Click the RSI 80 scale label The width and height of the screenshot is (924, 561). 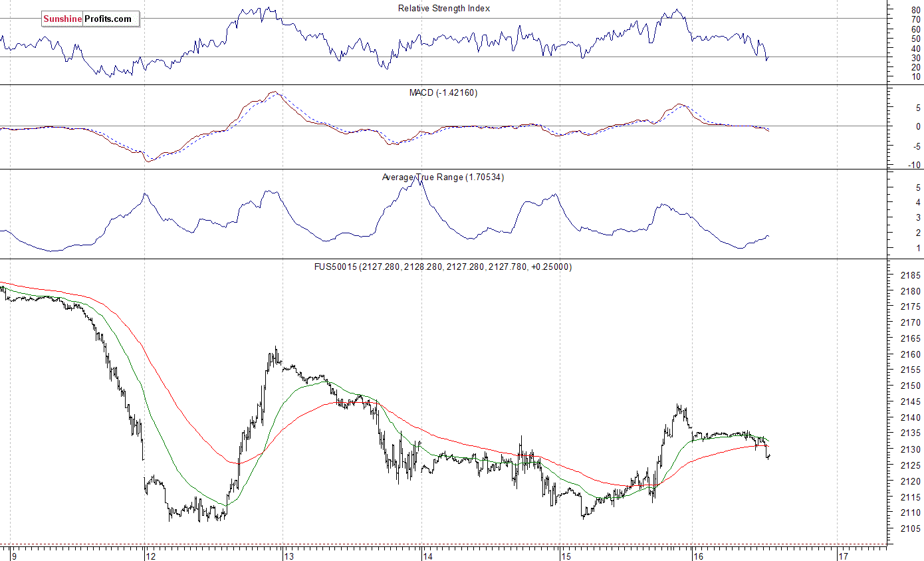coord(915,10)
